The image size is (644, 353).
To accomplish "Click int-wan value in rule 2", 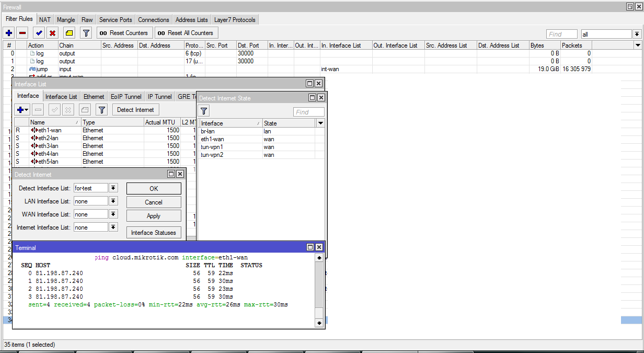I will (x=331, y=69).
